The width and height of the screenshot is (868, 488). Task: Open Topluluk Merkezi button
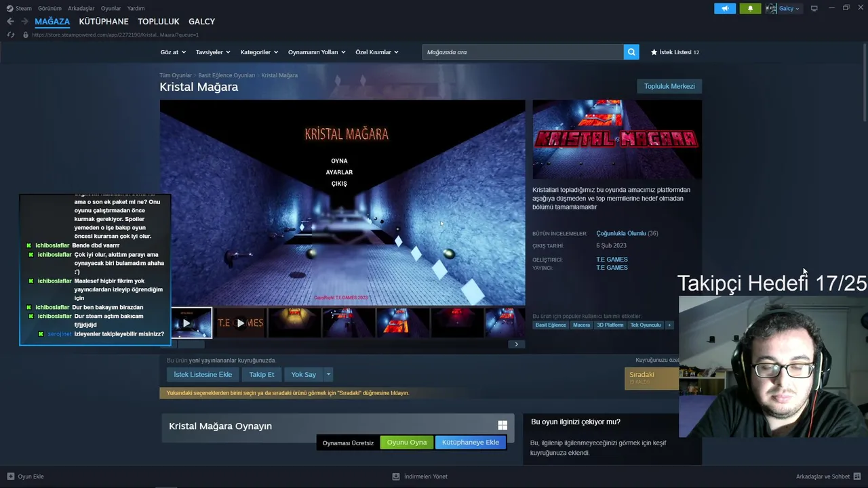coord(669,86)
